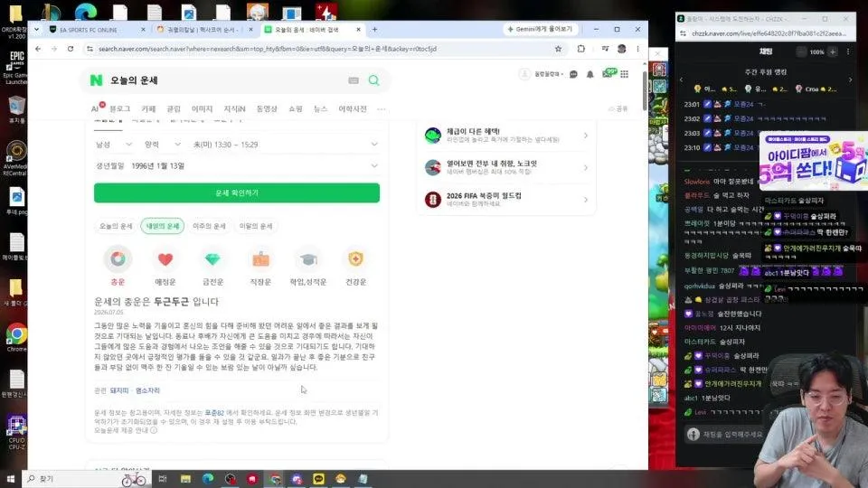Open Chrome shortcut on the desktop

16,338
